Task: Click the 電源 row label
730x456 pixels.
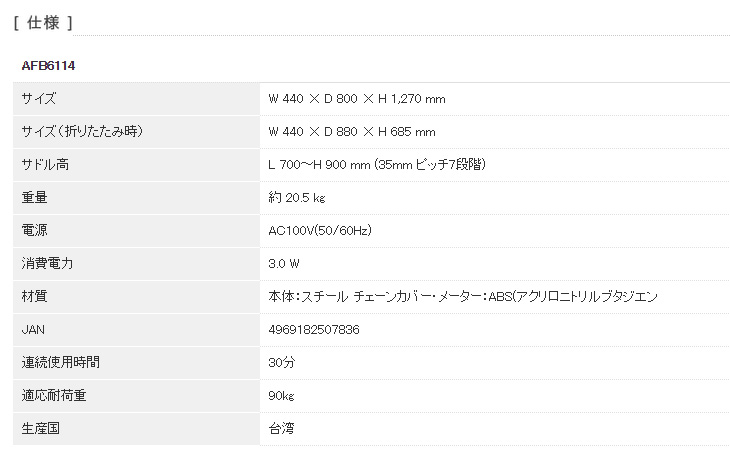Action: 34,230
